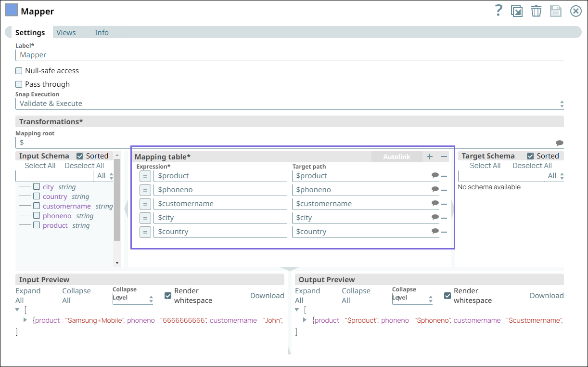
Task: Toggle expression button for $product row
Action: coord(145,176)
